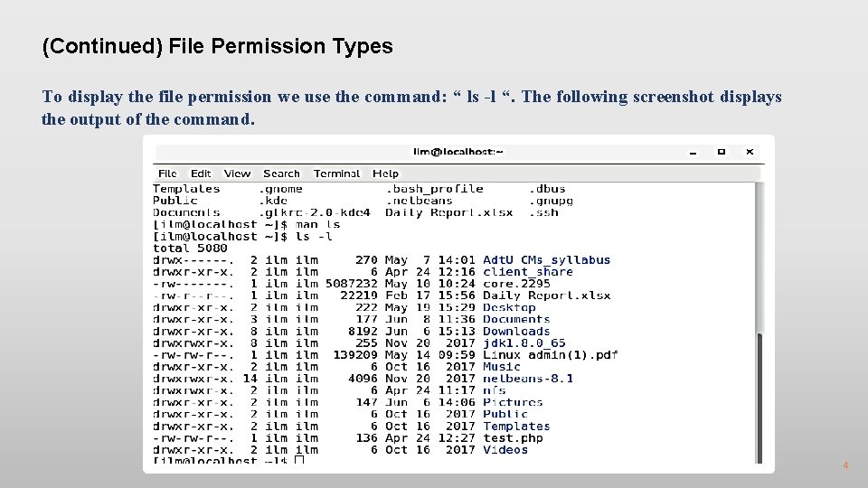This screenshot has height=488, width=868.
Task: Click the 'total 5080' output line
Action: (190, 249)
